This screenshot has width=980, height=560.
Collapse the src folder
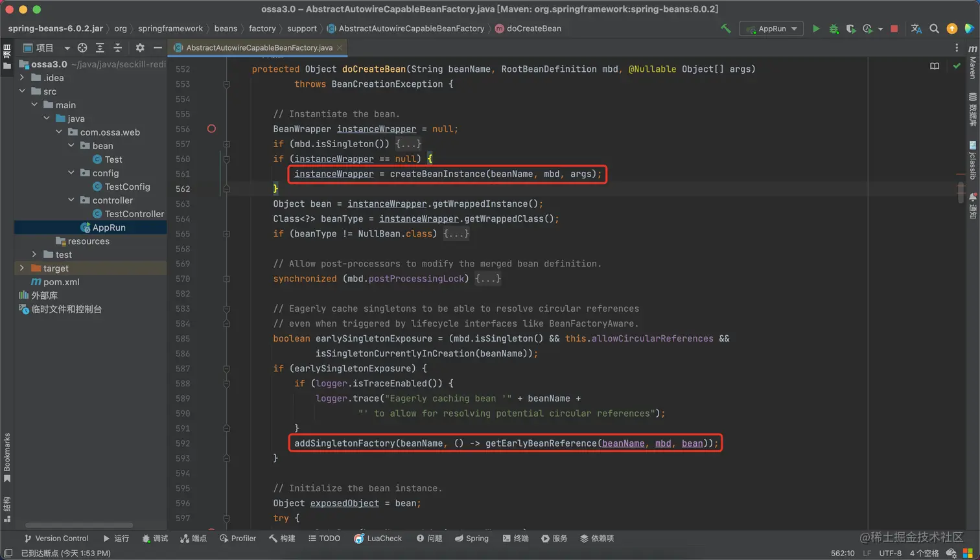[x=22, y=91]
